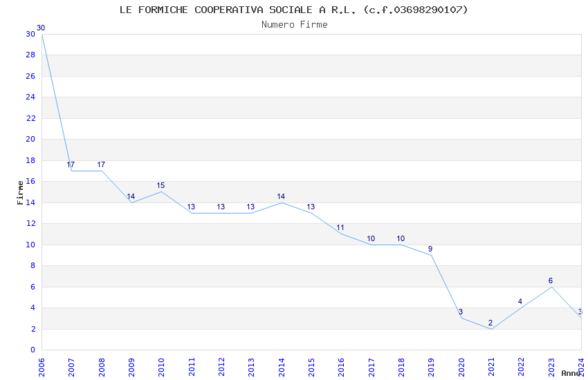Viewport: 588px width, 380px height.
Task: Click the y-axis tick label 8
Action: pos(33,266)
